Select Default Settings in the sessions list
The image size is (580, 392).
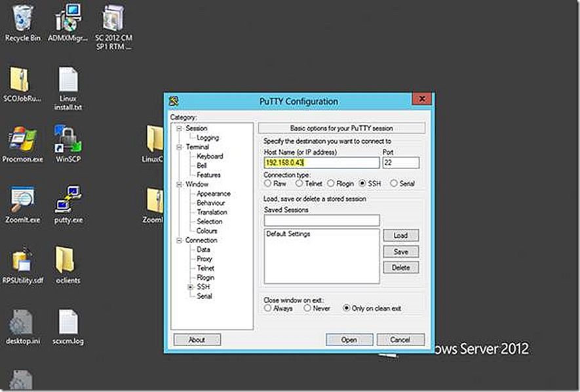click(x=288, y=234)
